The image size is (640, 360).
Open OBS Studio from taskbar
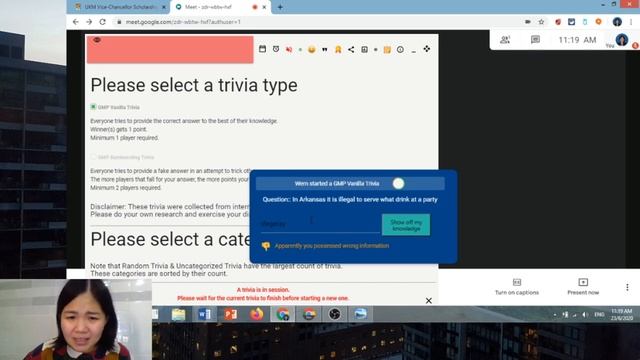click(x=335, y=314)
